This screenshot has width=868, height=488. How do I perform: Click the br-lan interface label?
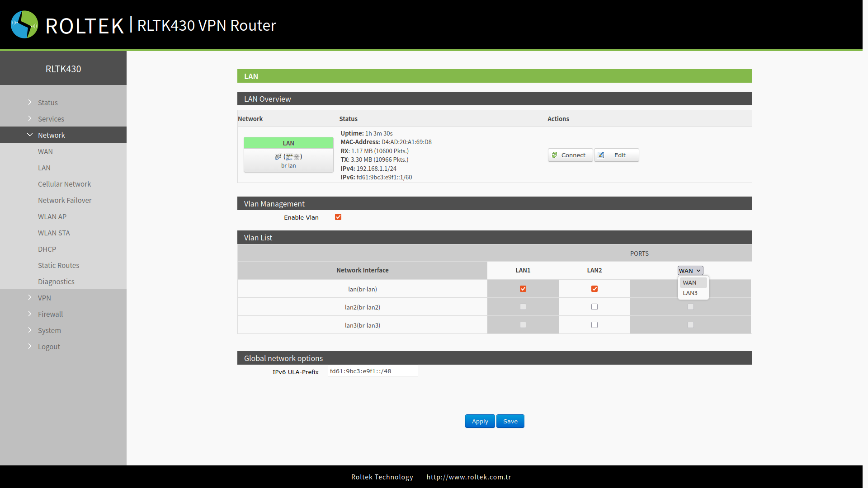click(x=288, y=166)
